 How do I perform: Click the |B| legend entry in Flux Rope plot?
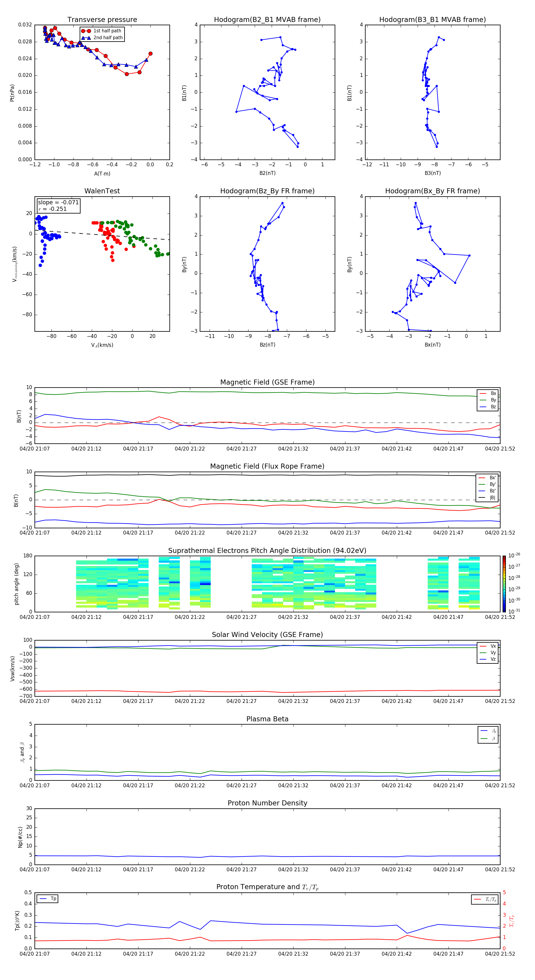pyautogui.click(x=487, y=498)
